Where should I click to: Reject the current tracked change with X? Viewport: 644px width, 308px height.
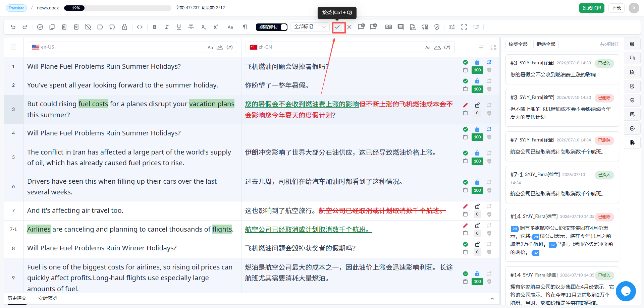coord(350,27)
